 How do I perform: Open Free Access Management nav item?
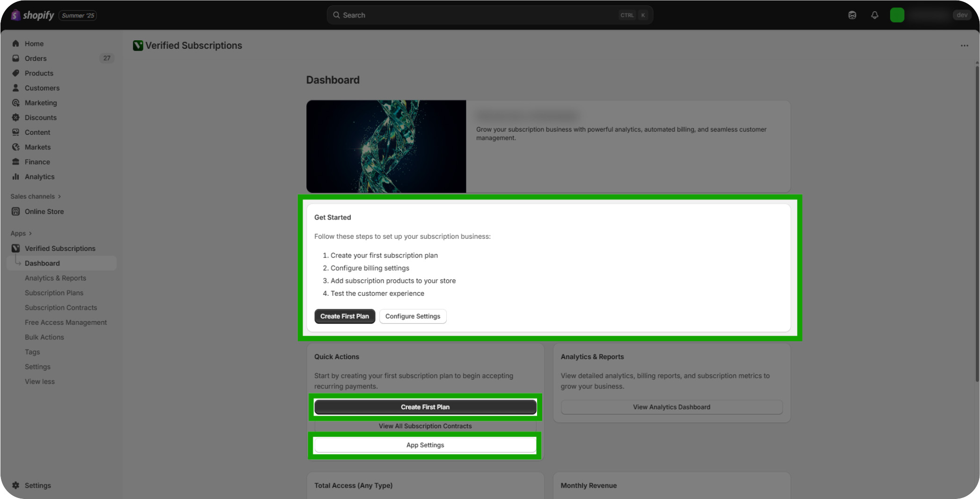point(65,322)
